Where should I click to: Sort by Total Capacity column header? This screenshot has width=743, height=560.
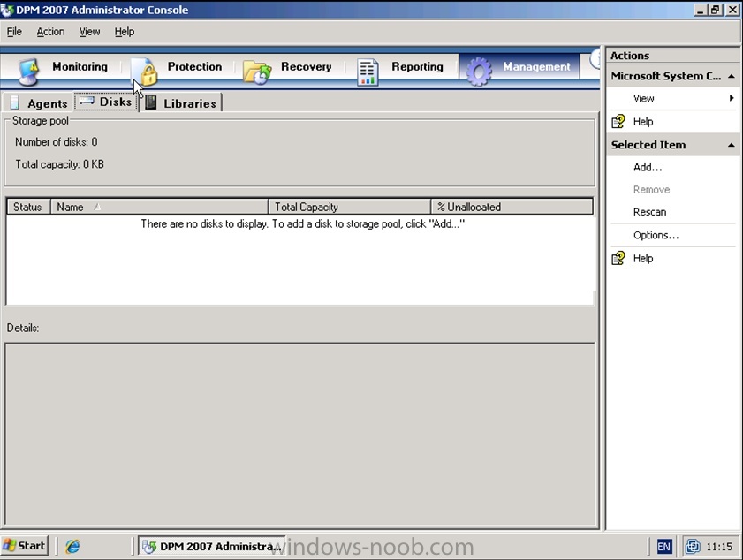(x=350, y=207)
